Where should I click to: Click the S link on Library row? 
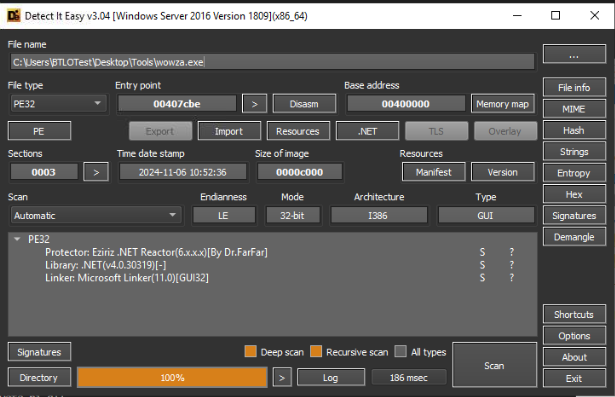coord(482,265)
